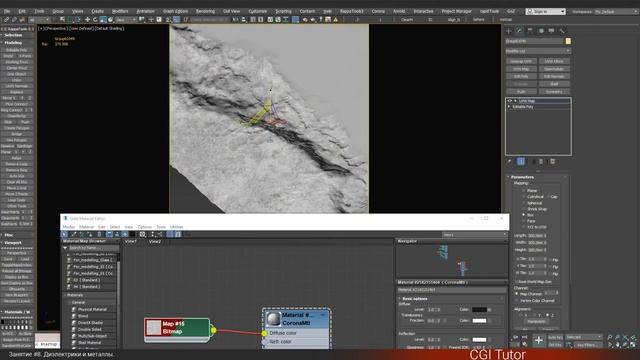Open the Utilities wrench tab in command panel
640x360 pixels.
tap(562, 31)
